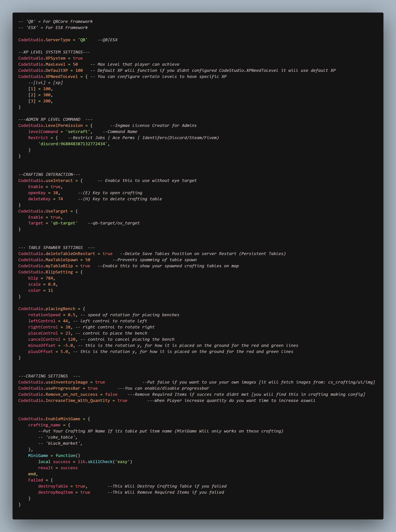Click the useProgressBar true value
Image resolution: width=396 pixels, height=532 pixels.
click(93, 388)
